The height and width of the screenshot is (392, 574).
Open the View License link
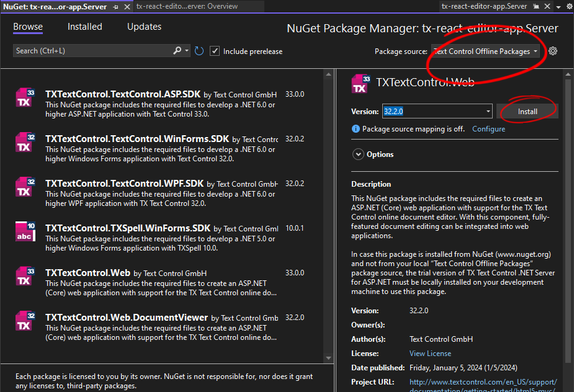click(x=430, y=354)
